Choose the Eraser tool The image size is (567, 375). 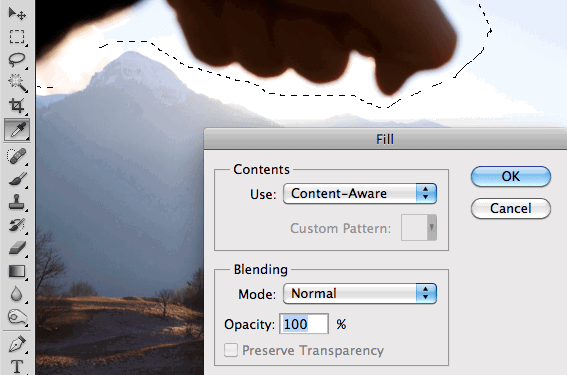(17, 248)
